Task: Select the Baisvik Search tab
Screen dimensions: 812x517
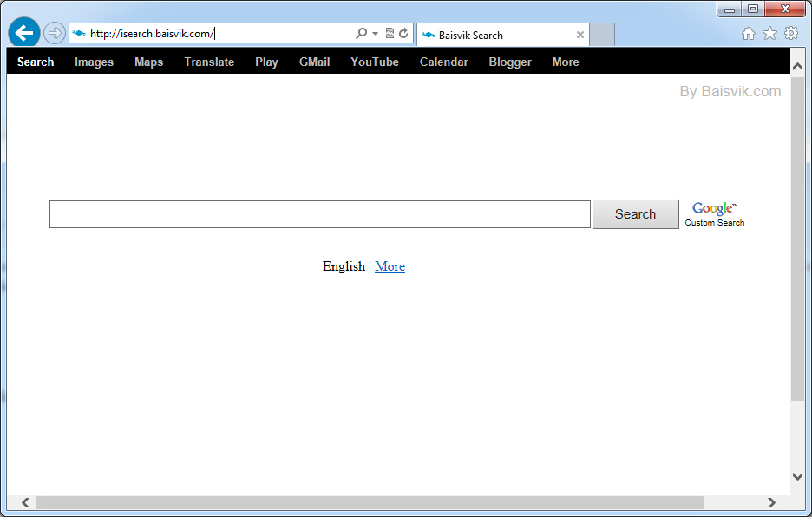Action: tap(502, 35)
